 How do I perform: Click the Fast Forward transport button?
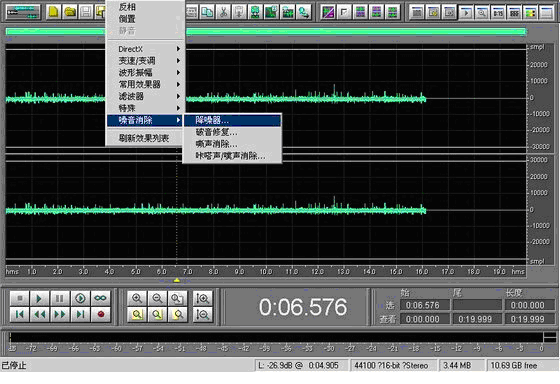[60, 314]
